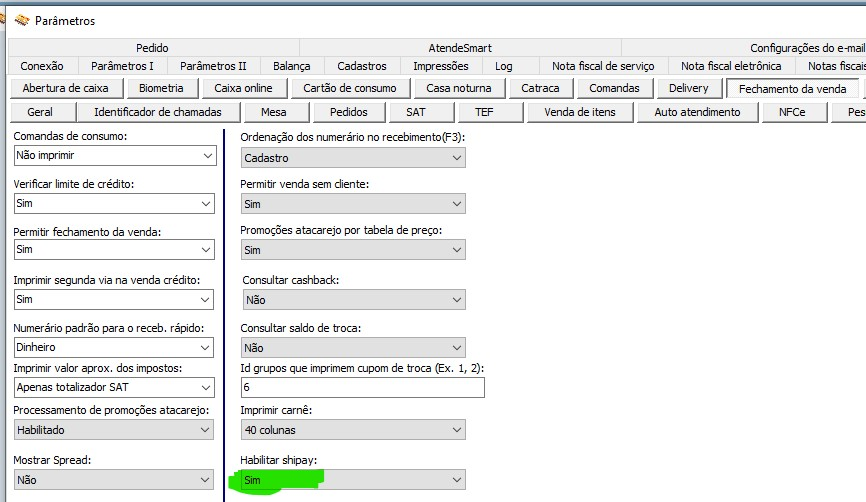The width and height of the screenshot is (866, 502).
Task: Open the Imprimir carnê dropdown
Action: [x=353, y=430]
